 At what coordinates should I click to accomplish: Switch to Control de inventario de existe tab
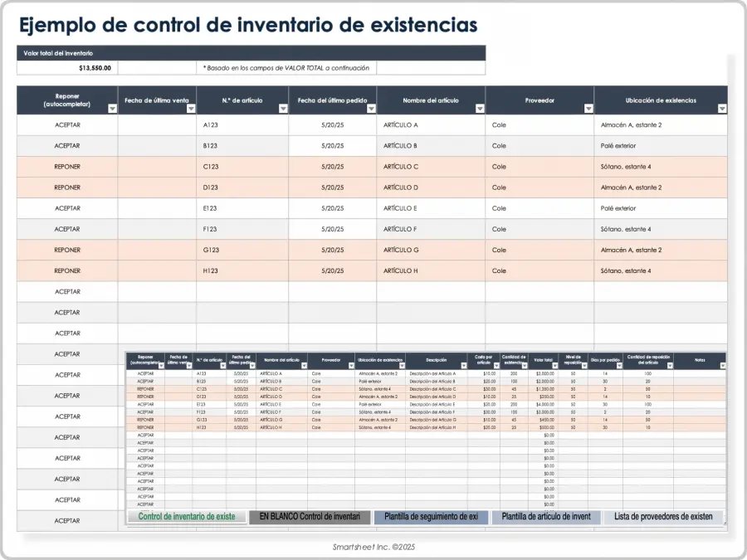[187, 517]
